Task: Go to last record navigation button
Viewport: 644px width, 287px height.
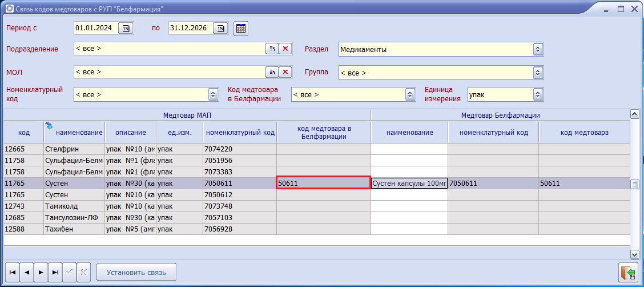Action: (55, 272)
